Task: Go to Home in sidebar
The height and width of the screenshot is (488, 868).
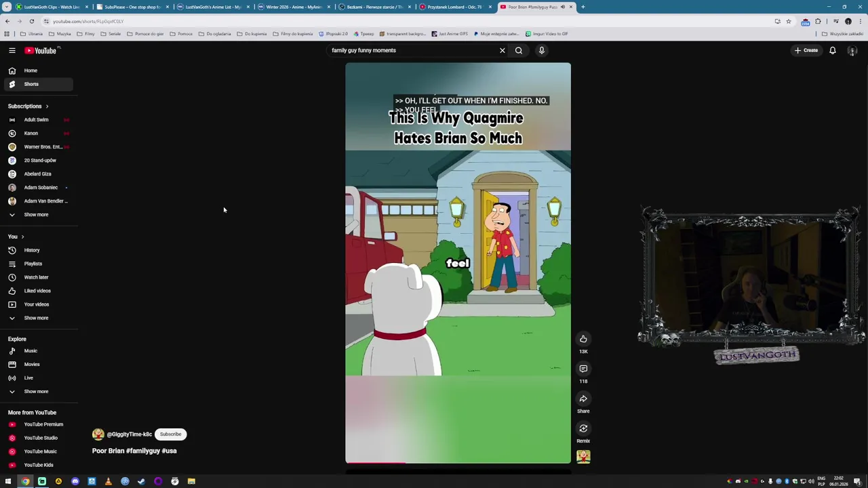Action: click(37, 70)
